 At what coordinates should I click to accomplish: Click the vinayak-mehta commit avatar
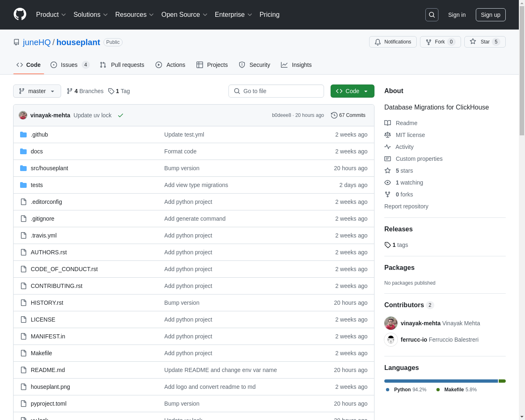[23, 115]
